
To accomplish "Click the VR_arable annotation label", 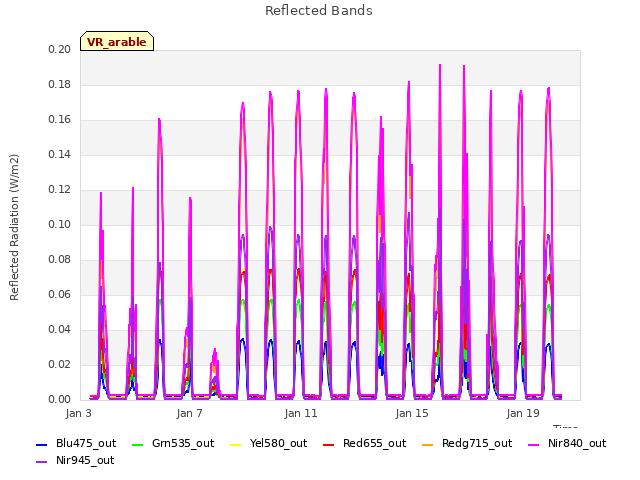I will (x=117, y=42).
